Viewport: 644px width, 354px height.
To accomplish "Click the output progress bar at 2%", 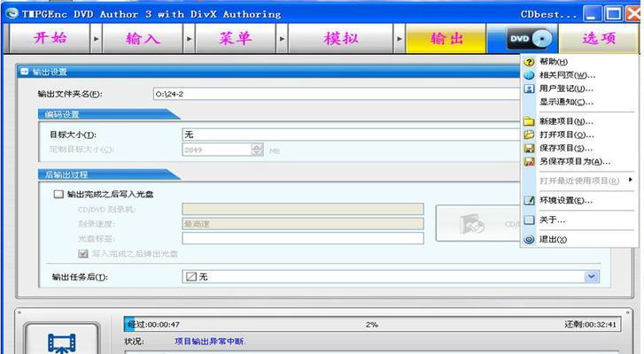I will [373, 324].
